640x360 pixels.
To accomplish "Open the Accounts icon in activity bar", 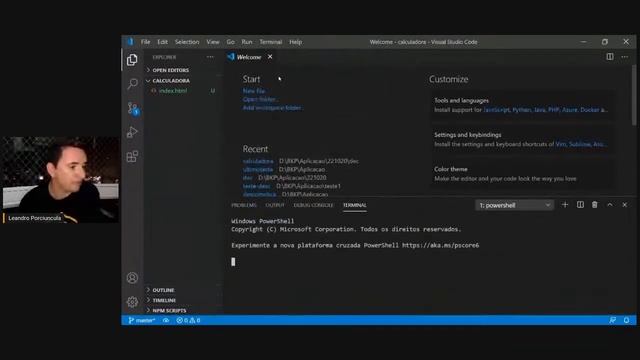I will [132, 278].
